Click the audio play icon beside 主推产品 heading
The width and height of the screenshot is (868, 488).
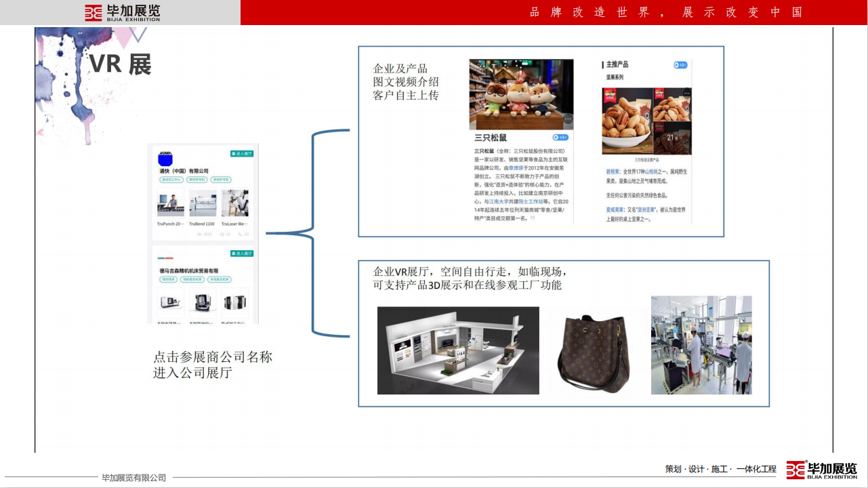[x=680, y=65]
